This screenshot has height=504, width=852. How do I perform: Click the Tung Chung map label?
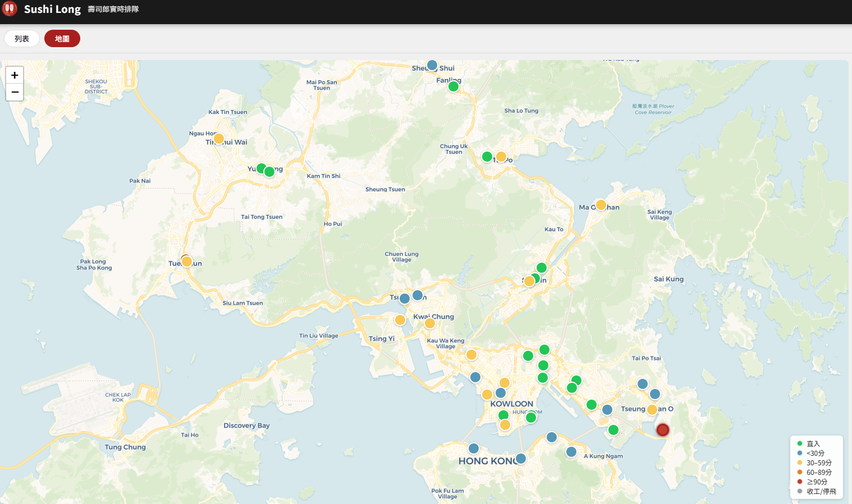pyautogui.click(x=125, y=447)
